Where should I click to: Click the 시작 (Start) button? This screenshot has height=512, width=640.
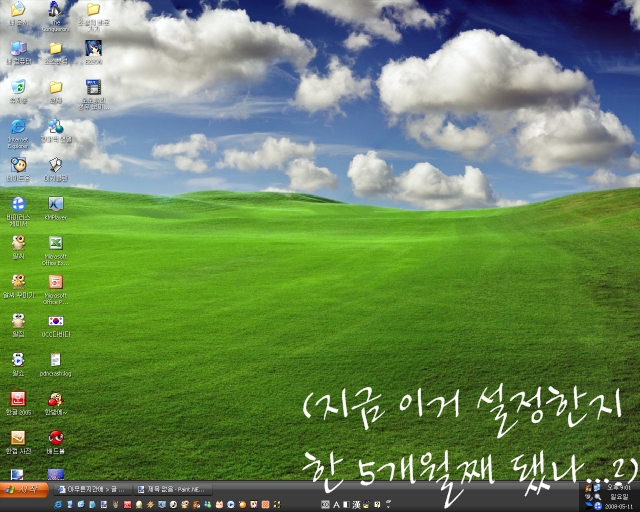(x=24, y=489)
